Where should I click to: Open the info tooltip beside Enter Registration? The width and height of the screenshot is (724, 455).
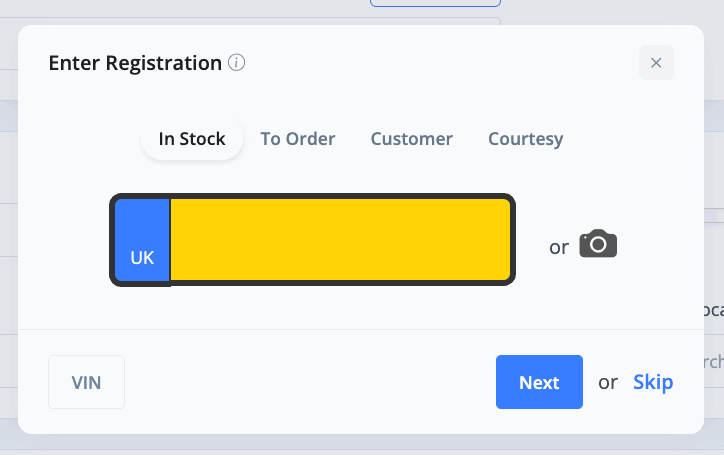[236, 62]
